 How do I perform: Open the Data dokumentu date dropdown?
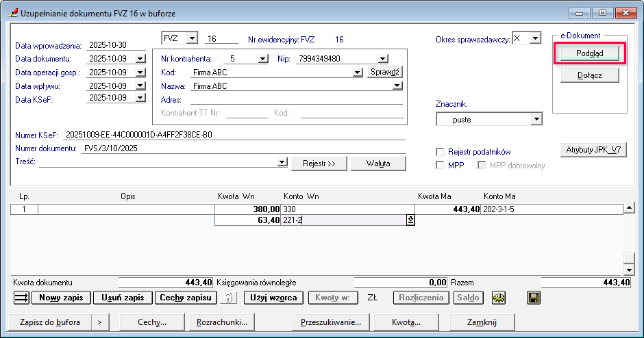[141, 59]
